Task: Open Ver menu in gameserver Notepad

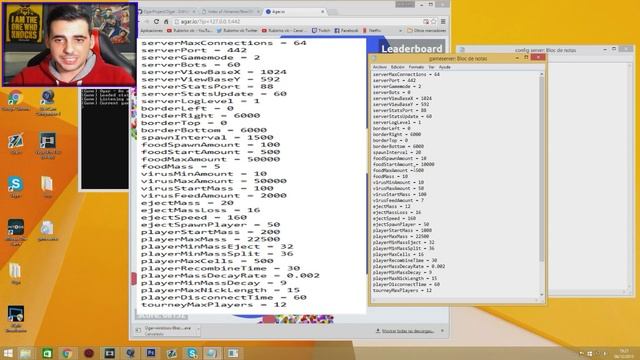Action: click(x=431, y=67)
